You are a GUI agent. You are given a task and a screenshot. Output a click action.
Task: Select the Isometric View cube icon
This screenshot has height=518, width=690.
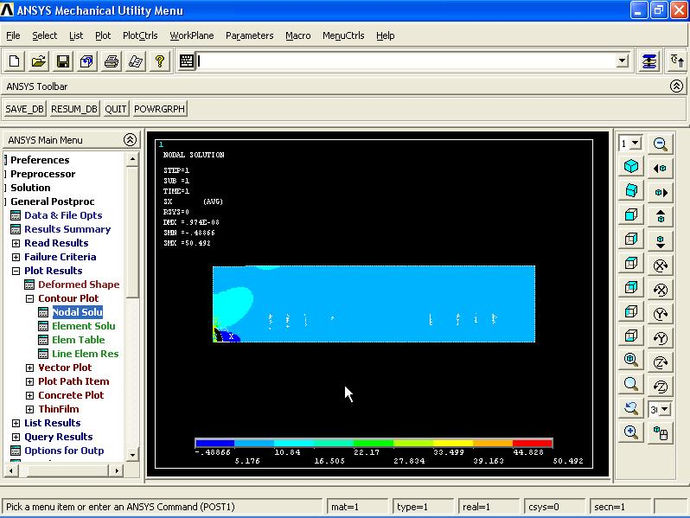tap(631, 166)
